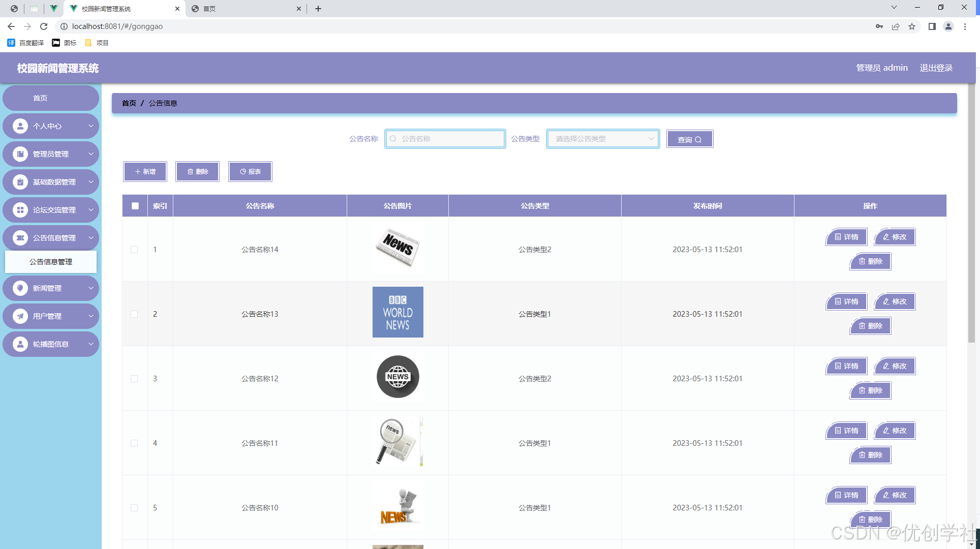The image size is (980, 549).
Task: Collapse the 公告信息管理 menu chevron
Action: (x=91, y=238)
